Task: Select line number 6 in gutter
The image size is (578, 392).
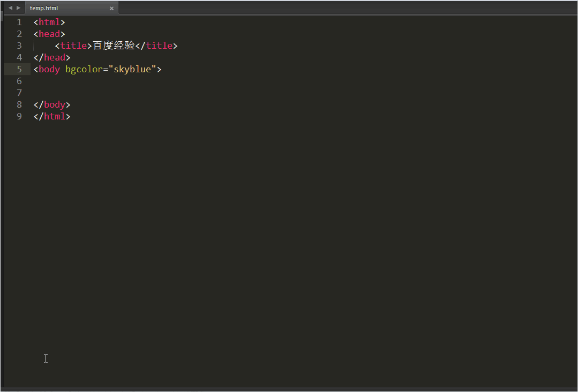Action: point(19,81)
